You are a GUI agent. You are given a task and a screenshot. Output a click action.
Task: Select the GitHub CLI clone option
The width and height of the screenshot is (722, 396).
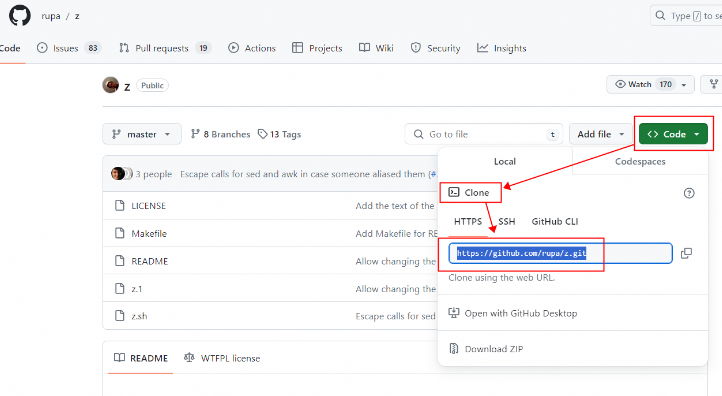tap(554, 221)
